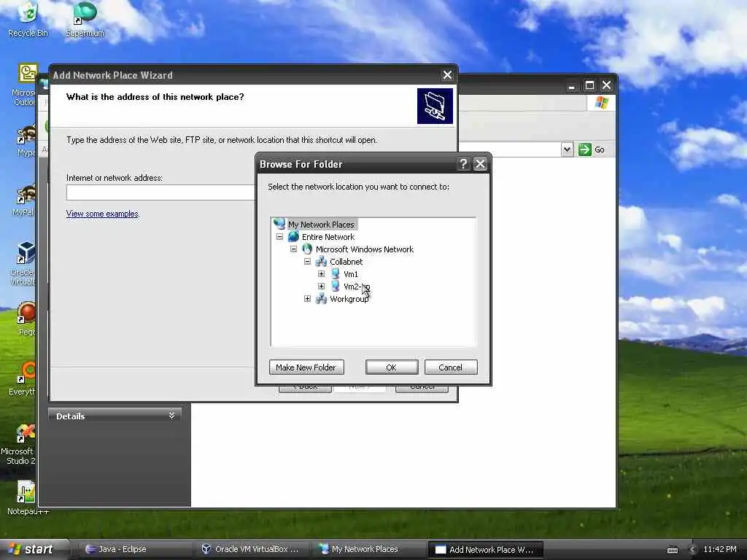The image size is (747, 560).
Task: Click the green Go arrow in explorer window
Action: click(584, 149)
